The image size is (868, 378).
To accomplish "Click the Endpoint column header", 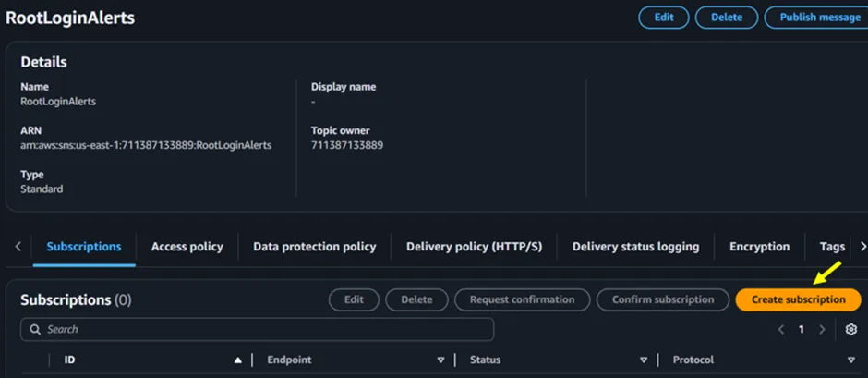I will pos(289,360).
